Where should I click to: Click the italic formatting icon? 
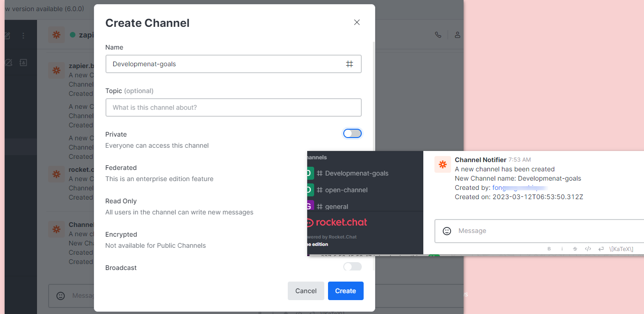(x=562, y=249)
